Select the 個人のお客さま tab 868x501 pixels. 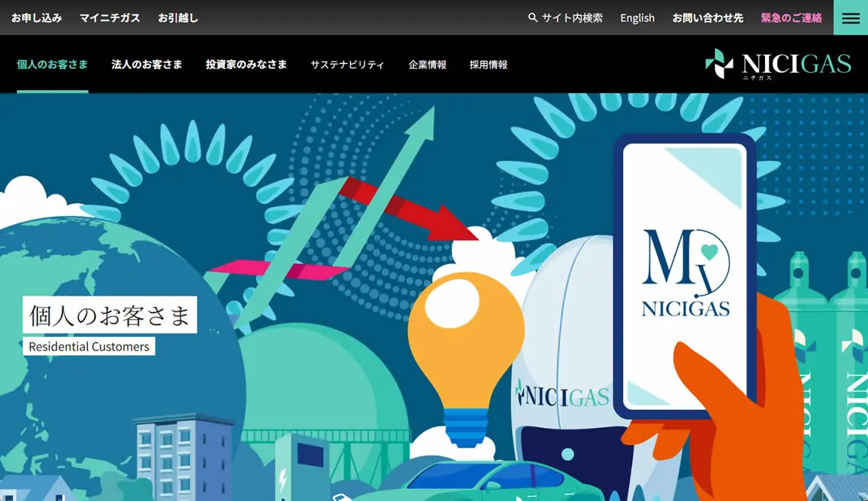52,65
